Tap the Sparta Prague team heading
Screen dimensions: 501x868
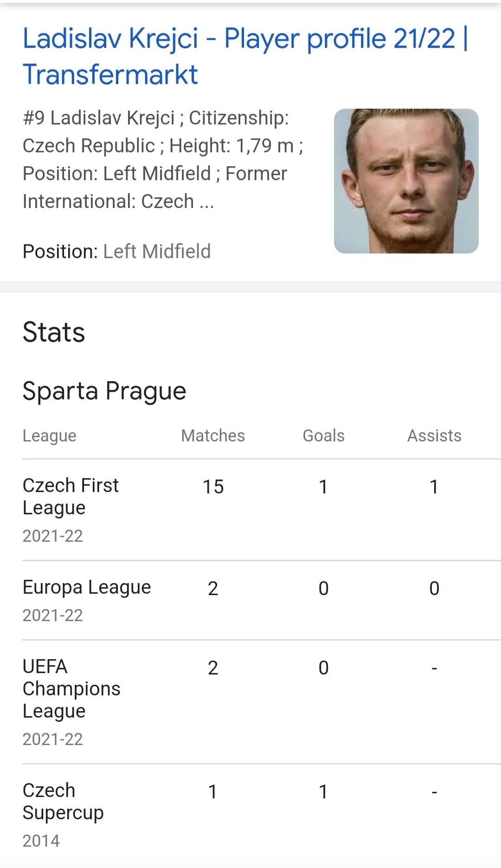coord(104,391)
